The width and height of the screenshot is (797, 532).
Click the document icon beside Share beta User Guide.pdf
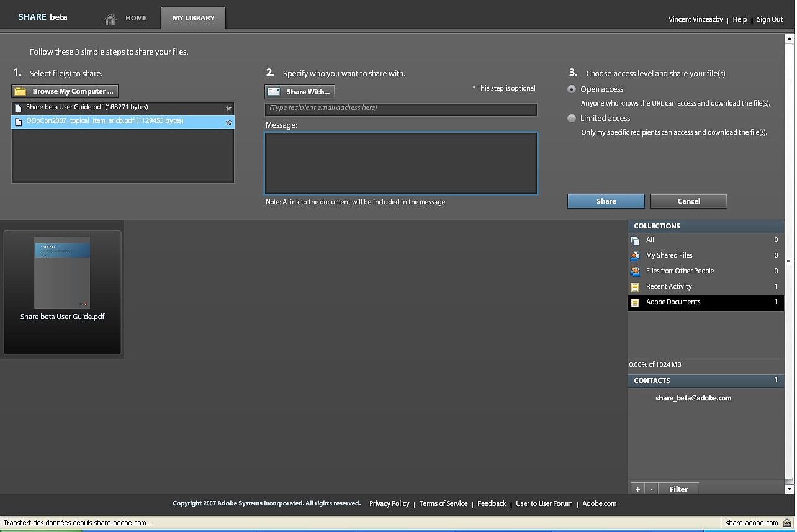click(19, 108)
